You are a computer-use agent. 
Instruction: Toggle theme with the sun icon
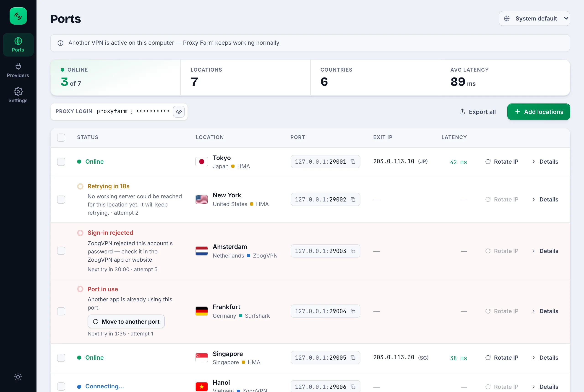pos(18,377)
